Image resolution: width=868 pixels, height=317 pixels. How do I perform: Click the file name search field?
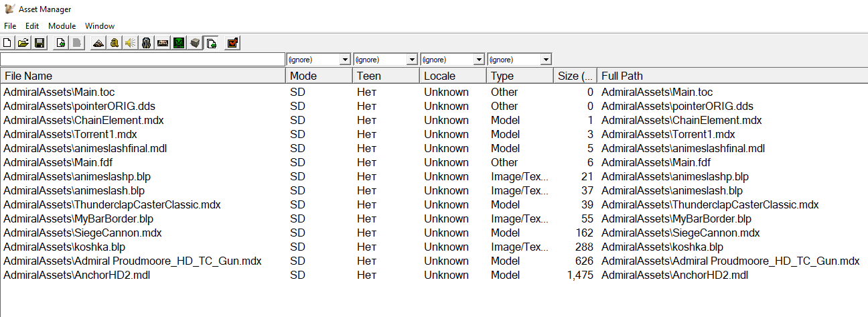click(x=143, y=60)
